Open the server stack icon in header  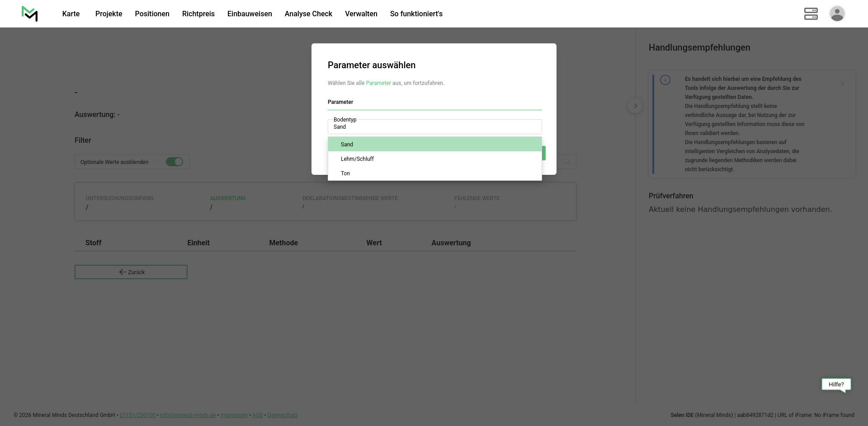tap(811, 14)
